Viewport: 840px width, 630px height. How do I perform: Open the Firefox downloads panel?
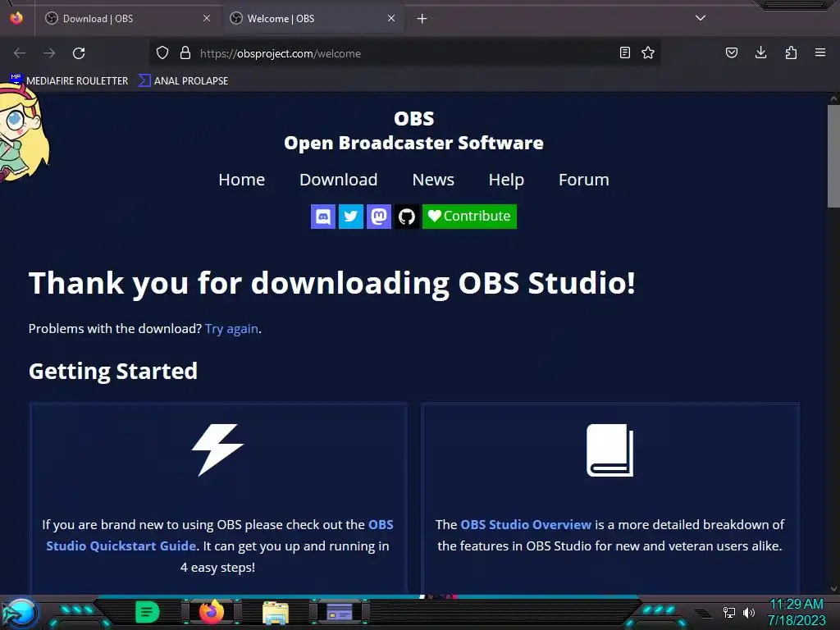point(760,52)
